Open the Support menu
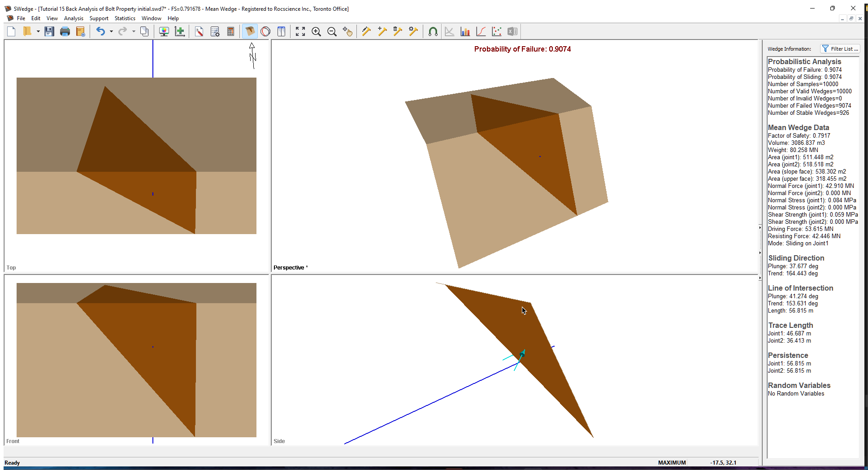 (99, 18)
